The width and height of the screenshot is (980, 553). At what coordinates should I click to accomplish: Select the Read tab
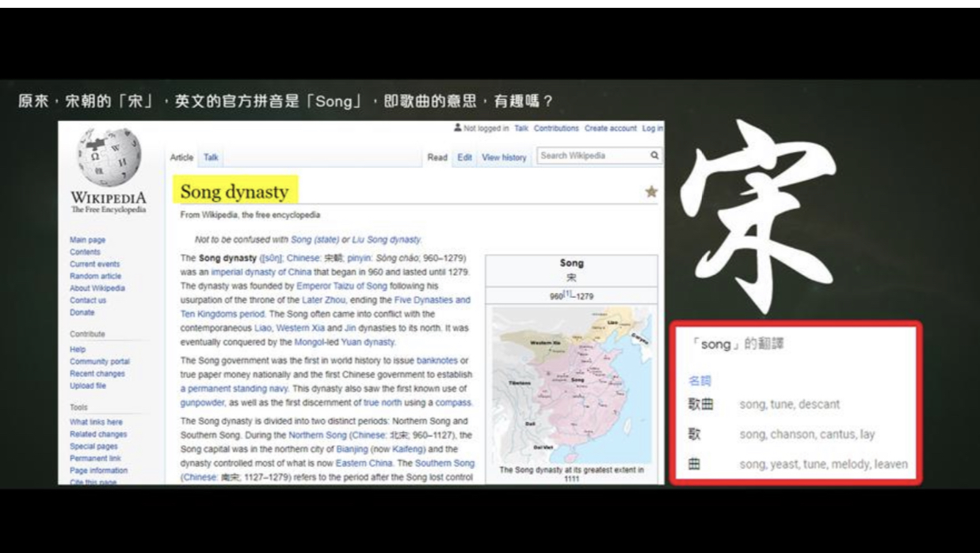coord(437,158)
